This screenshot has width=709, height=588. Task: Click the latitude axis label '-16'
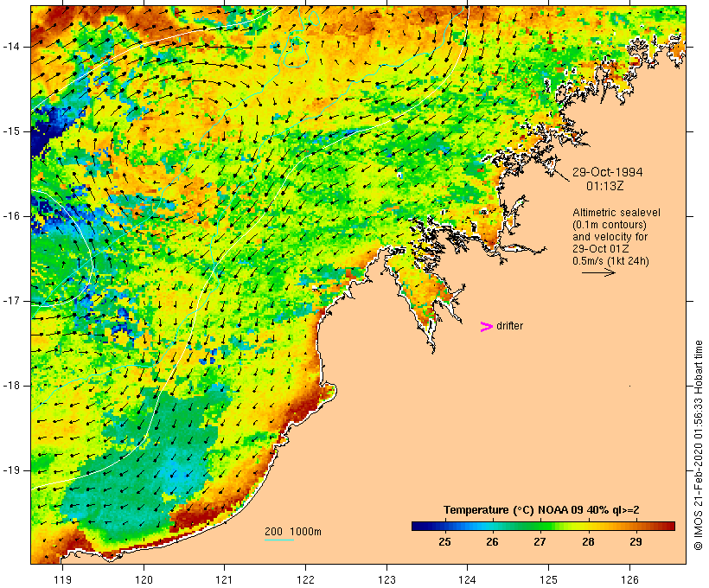[x=11, y=216]
